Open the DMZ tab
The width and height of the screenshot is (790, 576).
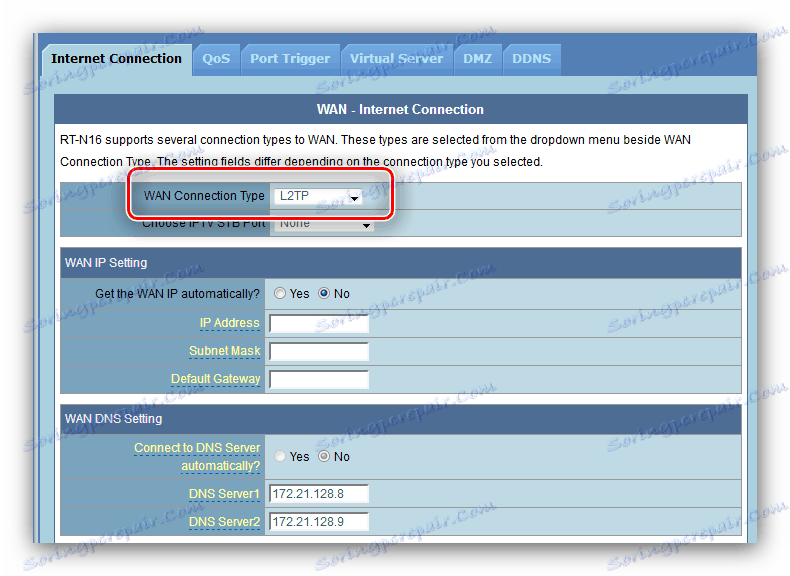click(478, 59)
